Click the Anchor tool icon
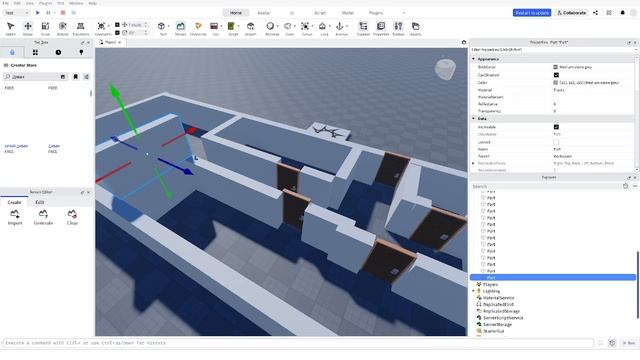The width and height of the screenshot is (640, 360). click(x=340, y=26)
